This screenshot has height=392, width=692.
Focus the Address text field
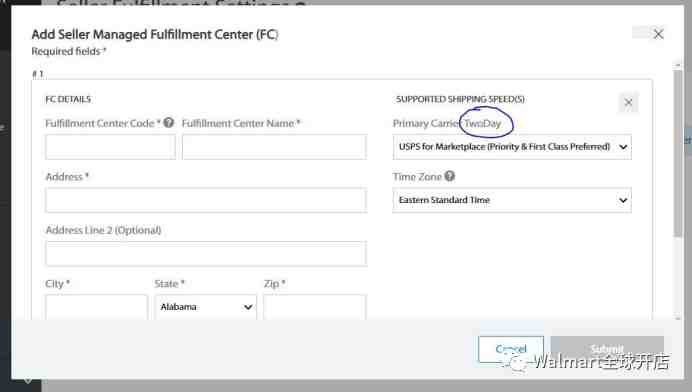coord(206,200)
